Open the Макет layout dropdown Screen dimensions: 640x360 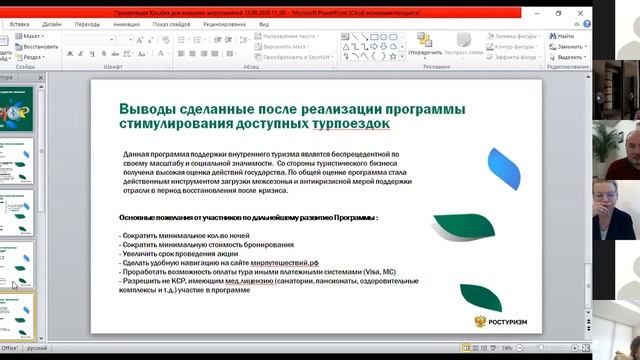[29, 36]
